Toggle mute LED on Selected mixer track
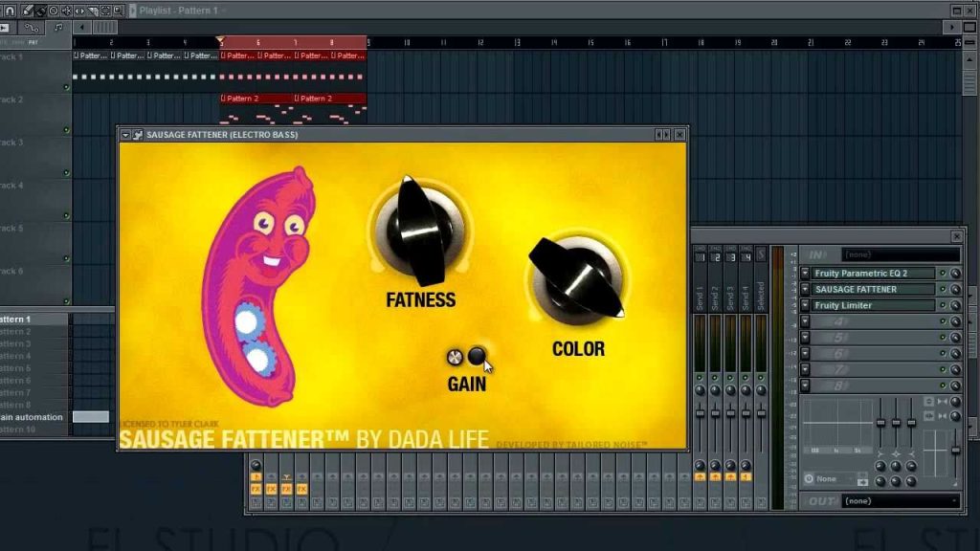 pyautogui.click(x=761, y=379)
